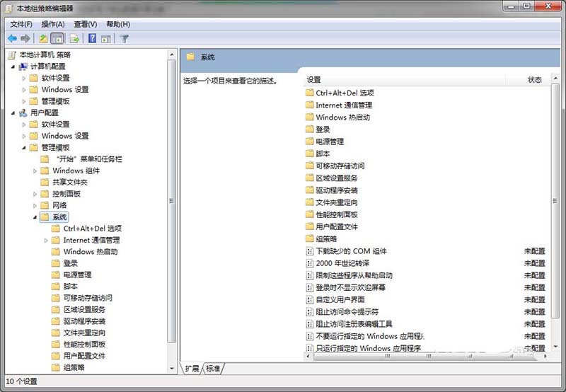Select the 电源管理 folder in right pane
This screenshot has height=392, width=566.
(x=329, y=142)
